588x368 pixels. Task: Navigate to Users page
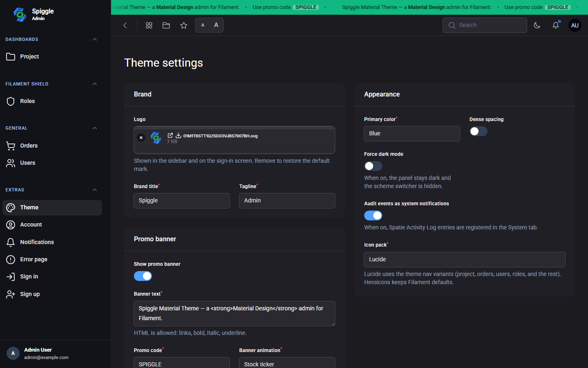(x=52, y=163)
